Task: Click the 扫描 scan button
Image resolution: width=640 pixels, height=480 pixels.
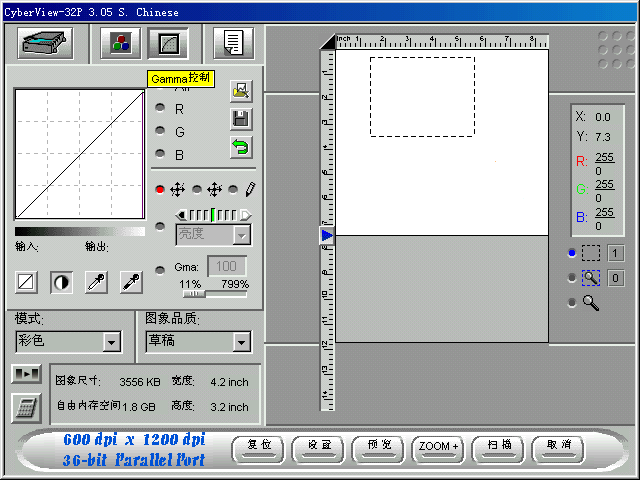Action: [498, 449]
